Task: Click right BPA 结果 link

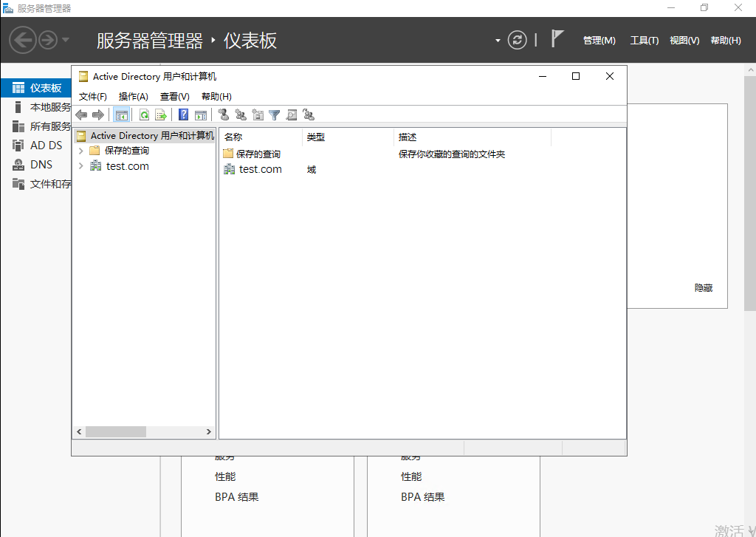Action: [423, 497]
